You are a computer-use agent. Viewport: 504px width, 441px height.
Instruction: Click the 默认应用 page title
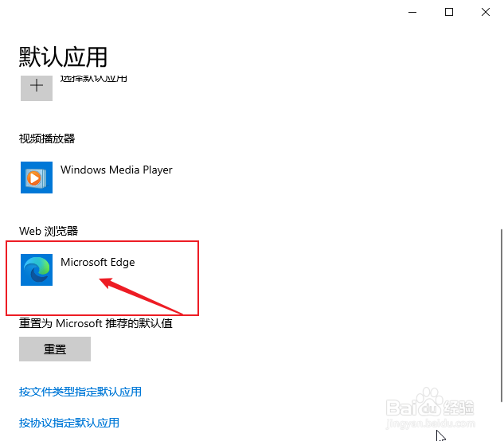[63, 57]
